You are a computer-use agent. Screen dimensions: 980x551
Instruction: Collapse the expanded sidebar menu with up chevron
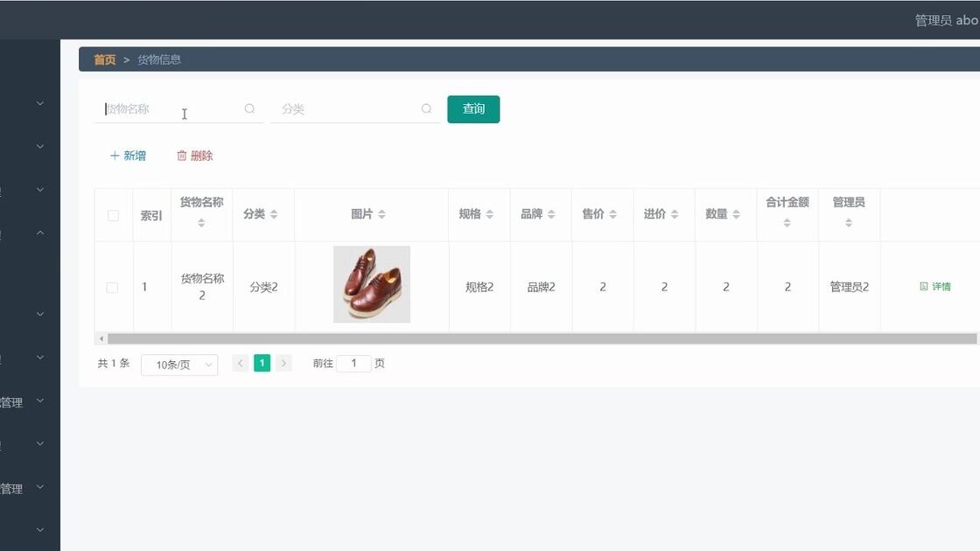(40, 233)
